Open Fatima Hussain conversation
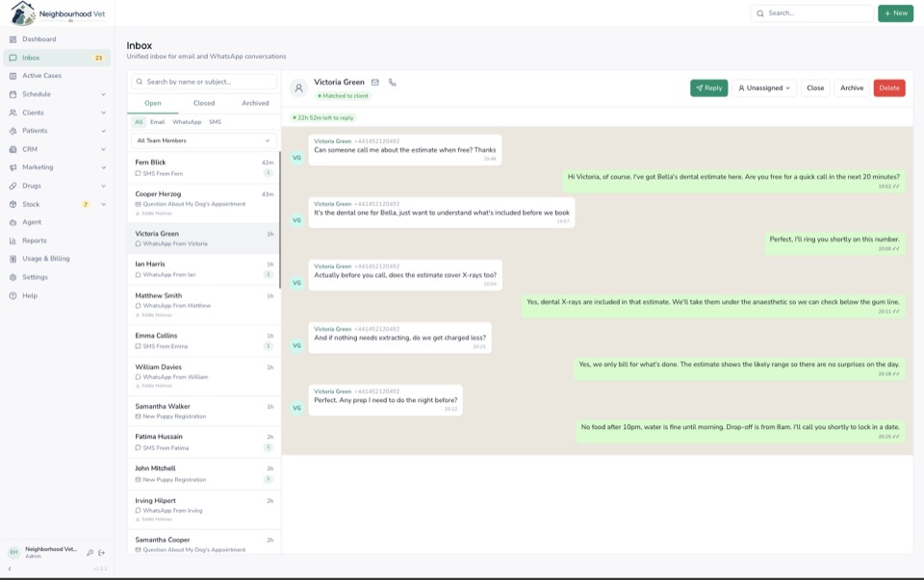Viewport: 924px width, 580px height. click(204, 442)
